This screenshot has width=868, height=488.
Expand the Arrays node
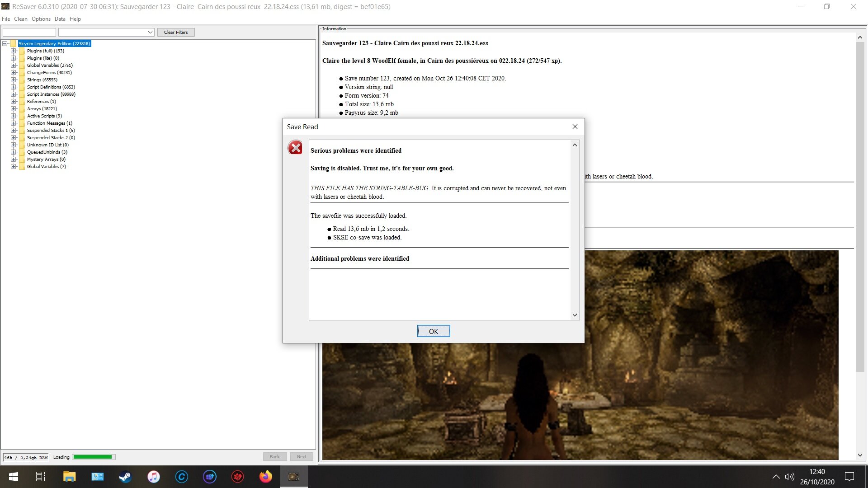pos(14,109)
